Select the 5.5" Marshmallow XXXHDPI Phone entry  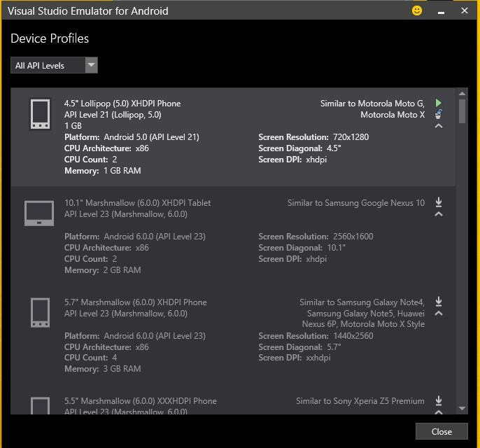[141, 401]
